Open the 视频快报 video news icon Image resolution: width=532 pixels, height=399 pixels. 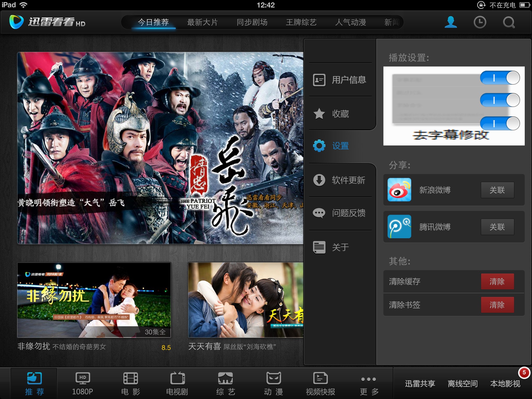tap(320, 378)
